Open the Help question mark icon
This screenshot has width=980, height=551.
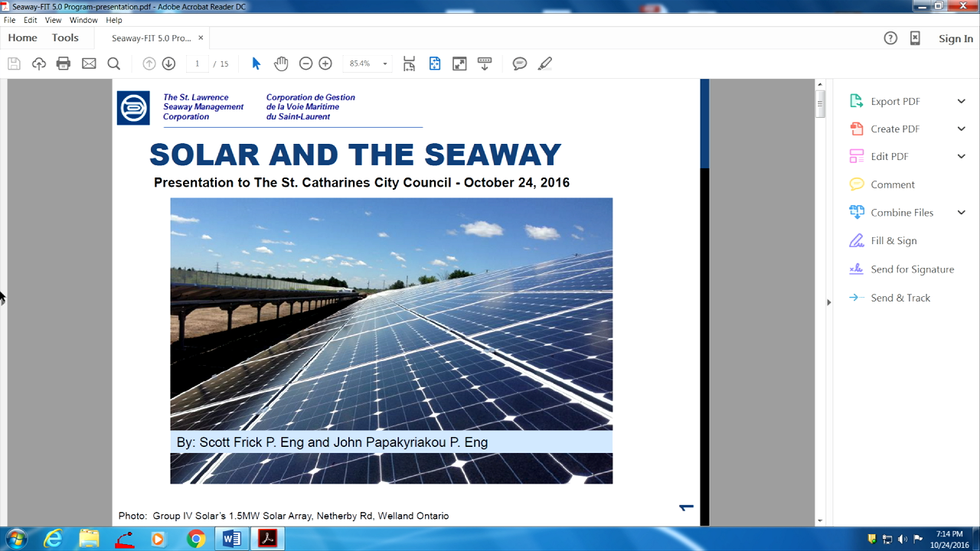pyautogui.click(x=890, y=38)
